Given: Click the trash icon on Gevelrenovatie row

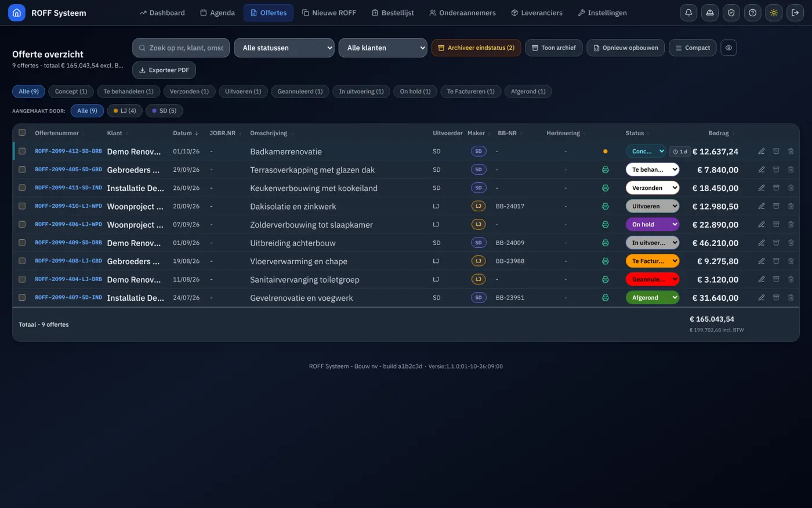Looking at the screenshot, I should click(791, 298).
